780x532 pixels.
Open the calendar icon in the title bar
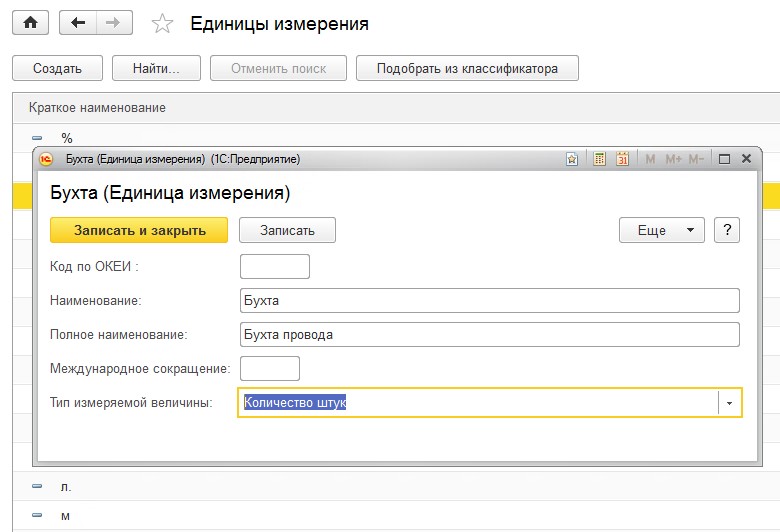tap(622, 159)
